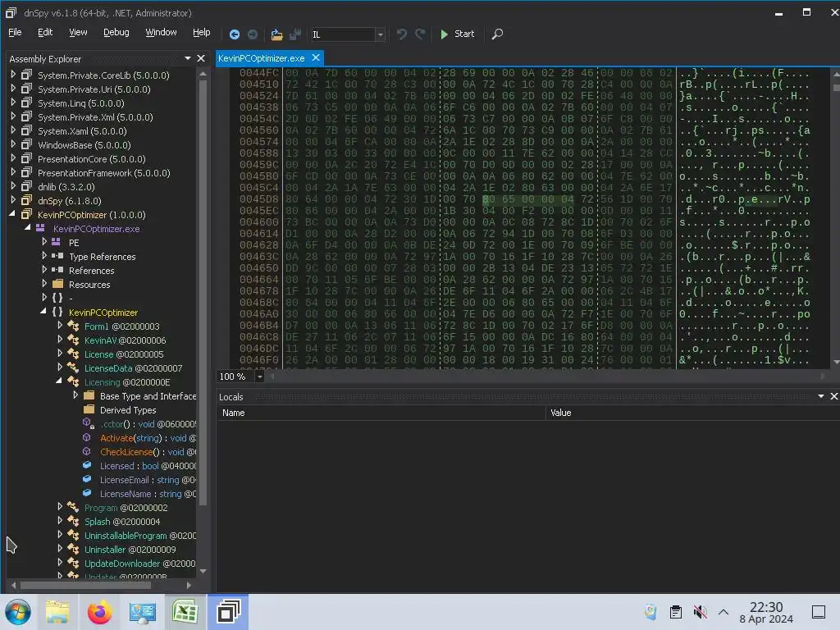Open the Help menu
The width and height of the screenshot is (840, 630).
point(202,32)
